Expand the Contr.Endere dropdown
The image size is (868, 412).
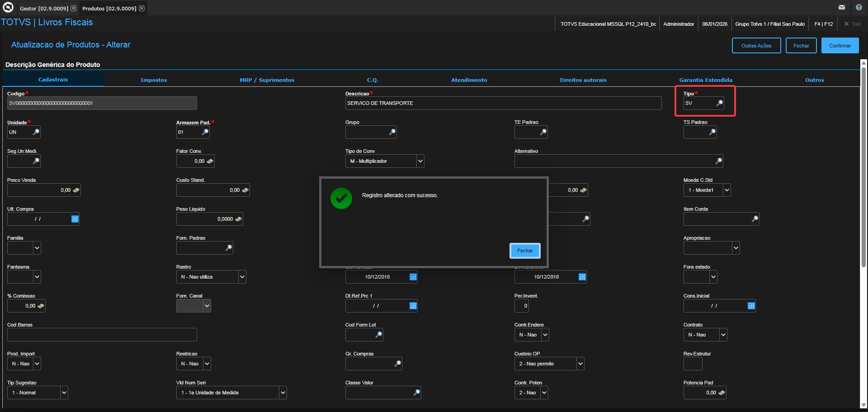point(545,335)
